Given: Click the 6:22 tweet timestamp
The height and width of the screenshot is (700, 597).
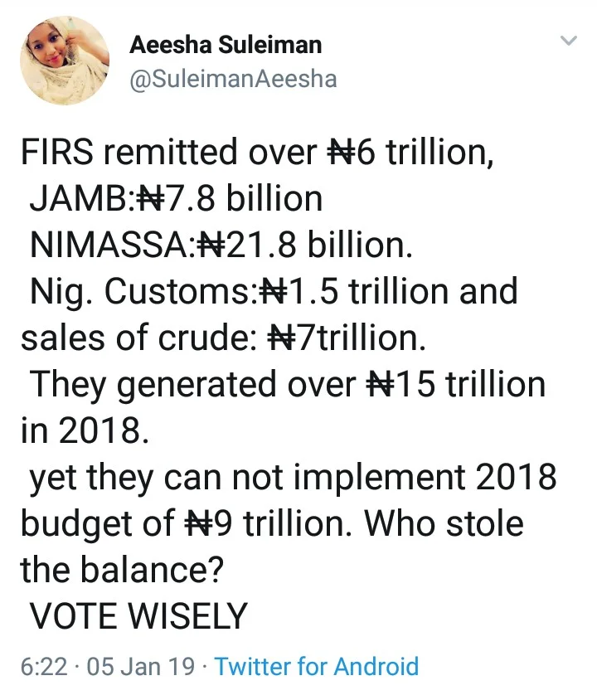Looking at the screenshot, I should tap(44, 667).
